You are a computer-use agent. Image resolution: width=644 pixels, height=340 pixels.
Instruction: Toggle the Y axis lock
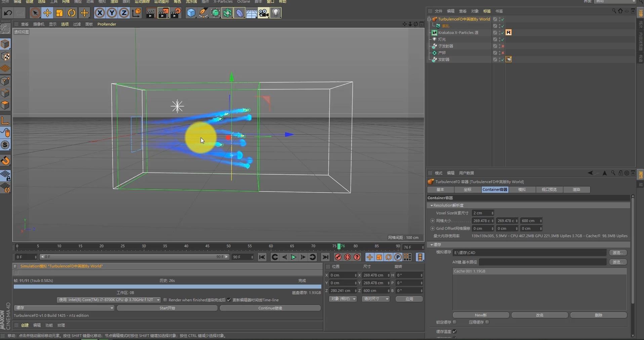pyautogui.click(x=112, y=13)
